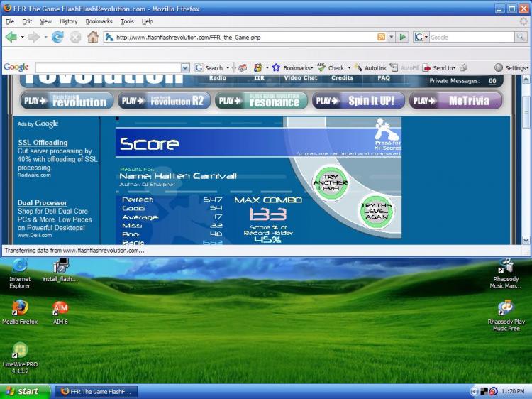
Task: Click the browser URL address field
Action: click(x=241, y=37)
